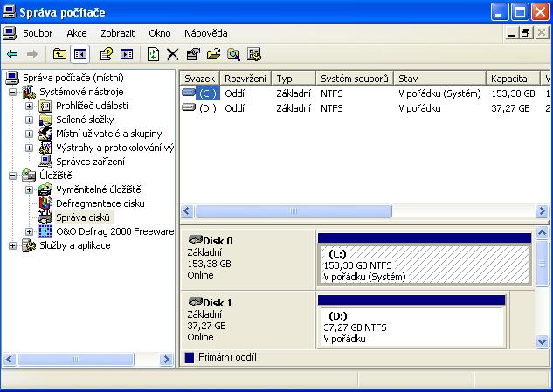The height and width of the screenshot is (392, 553).
Task: Sort by the Stav column header
Action: coord(439,79)
